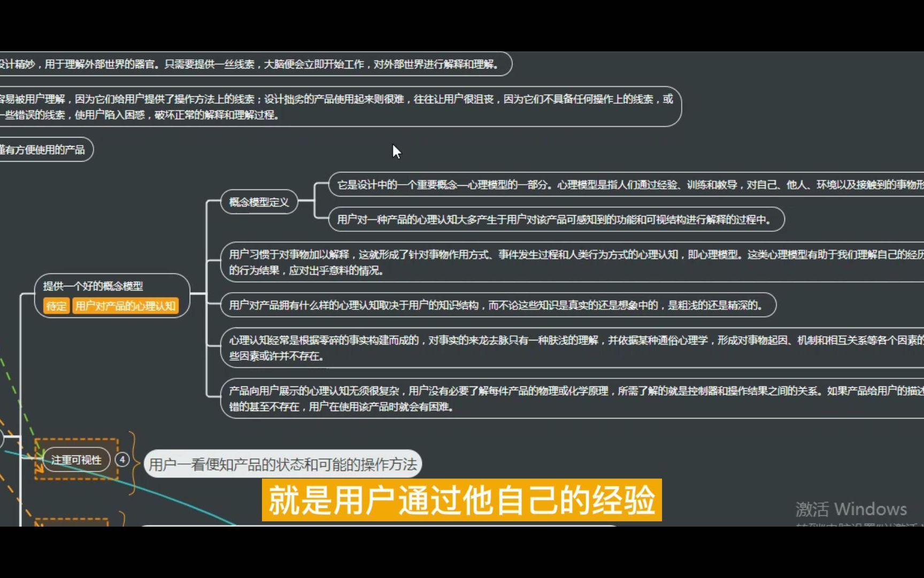Click the orange 待定 label tag
This screenshot has width=924, height=578.
pyautogui.click(x=56, y=306)
